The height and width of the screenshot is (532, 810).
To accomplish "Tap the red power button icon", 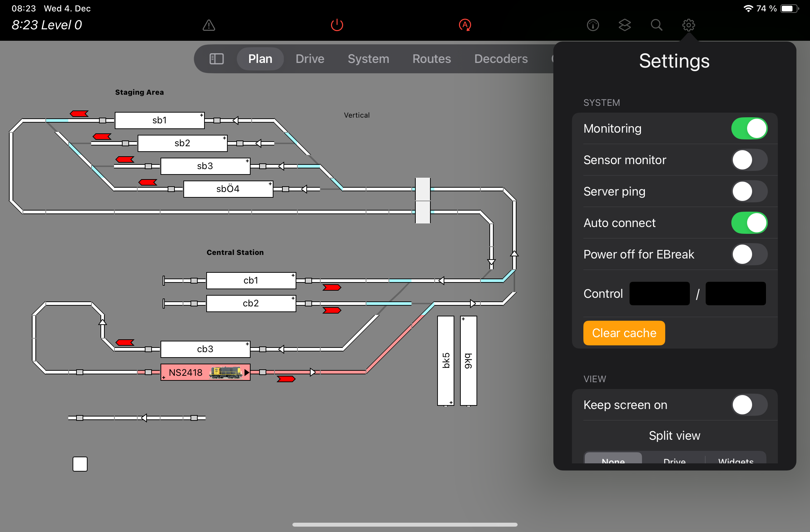I will click(x=337, y=25).
